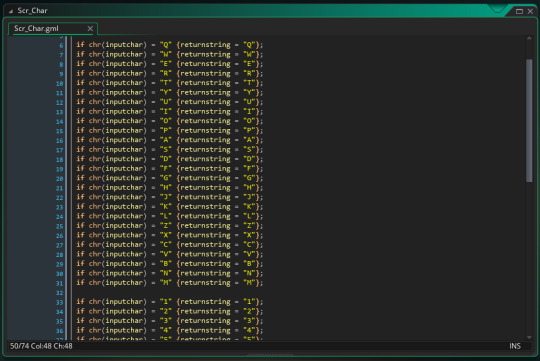Place cursor on the line comparing "B"
The image size is (540, 361).
point(169,264)
